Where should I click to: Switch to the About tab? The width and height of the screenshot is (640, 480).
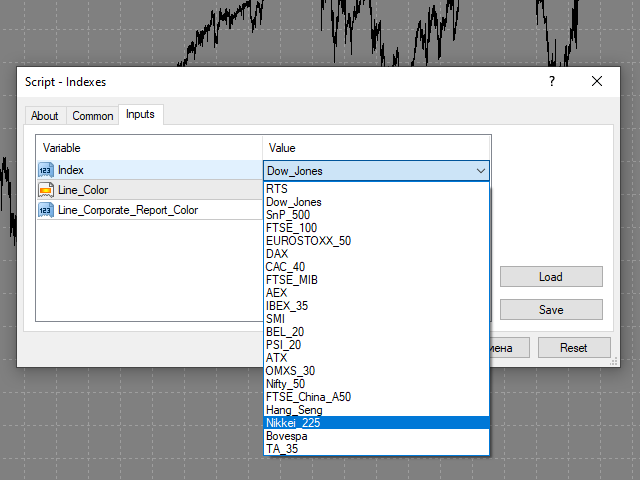(45, 116)
